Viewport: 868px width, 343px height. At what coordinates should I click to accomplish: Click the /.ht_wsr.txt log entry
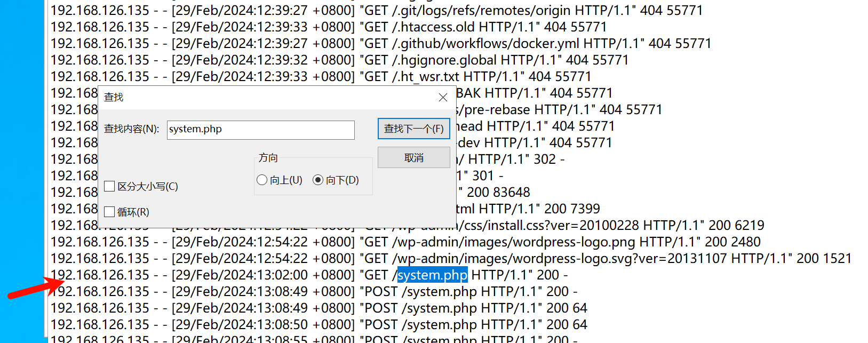[x=321, y=77]
